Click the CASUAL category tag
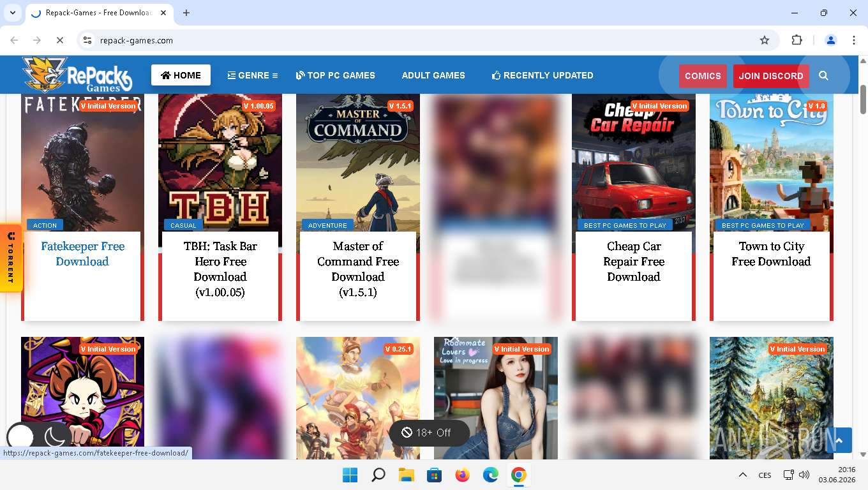 click(x=183, y=225)
